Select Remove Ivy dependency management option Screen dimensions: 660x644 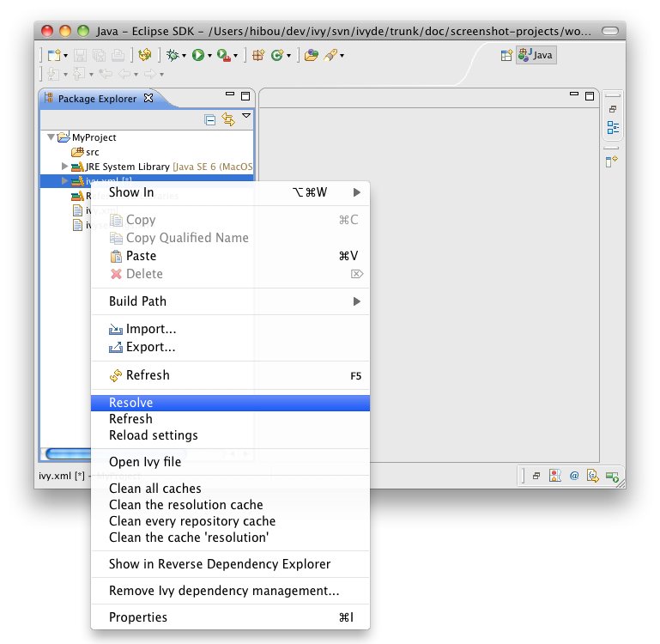(224, 591)
